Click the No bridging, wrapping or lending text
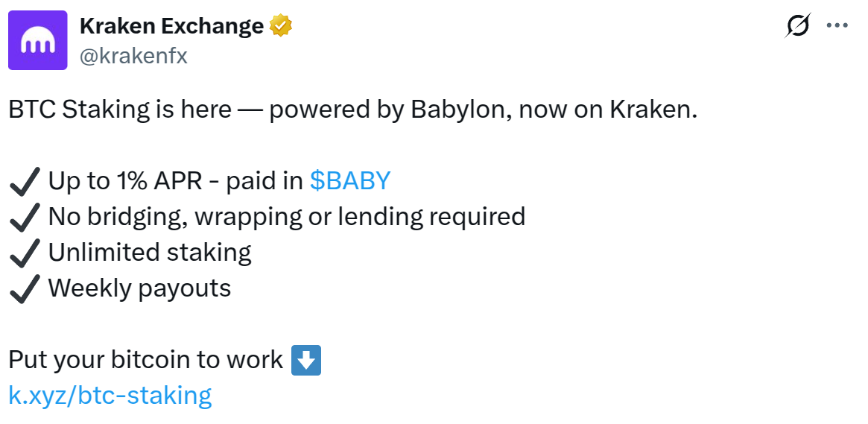The image size is (868, 424). click(x=287, y=217)
